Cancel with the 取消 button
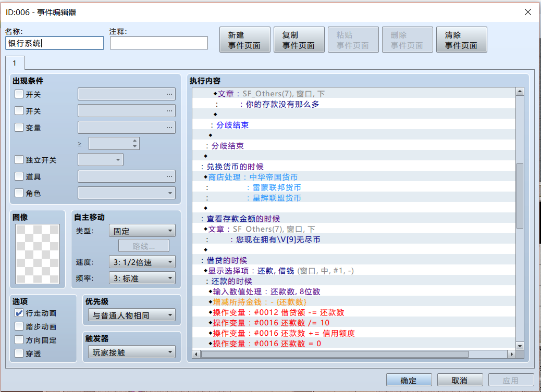Image resolution: width=541 pixels, height=392 pixels. pyautogui.click(x=460, y=380)
